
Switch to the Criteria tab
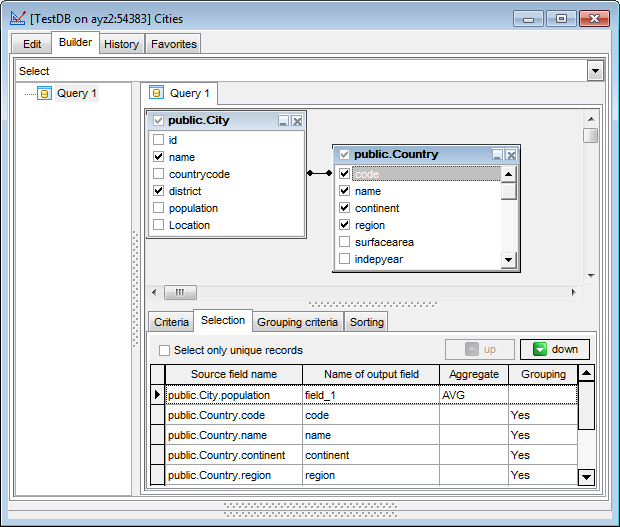171,322
